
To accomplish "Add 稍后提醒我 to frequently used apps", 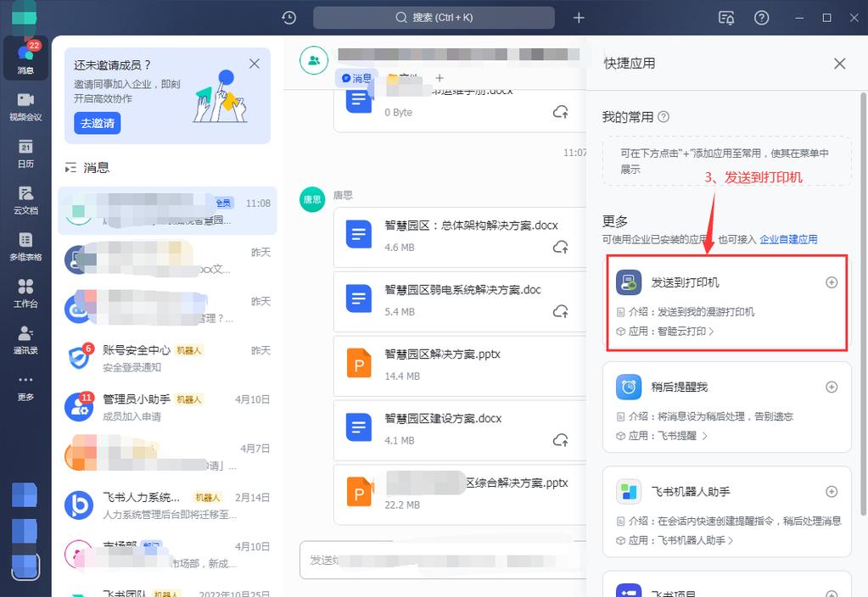I will pyautogui.click(x=832, y=387).
